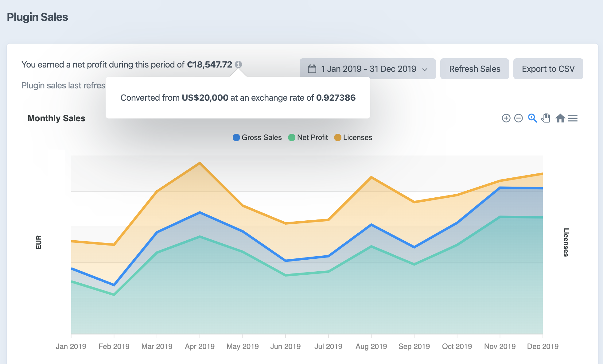Click the Nov 2019 Gross Sales data point
Screen dimensions: 603x364
tap(500, 188)
